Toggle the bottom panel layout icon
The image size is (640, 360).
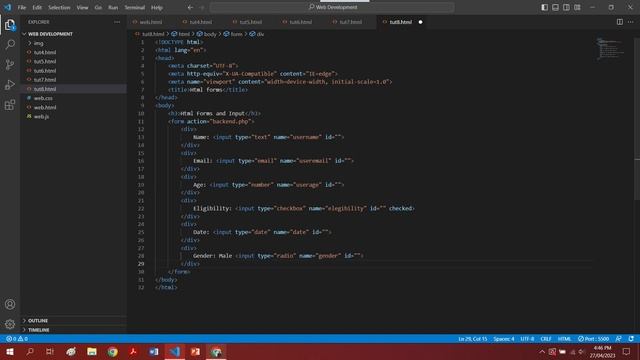556,7
